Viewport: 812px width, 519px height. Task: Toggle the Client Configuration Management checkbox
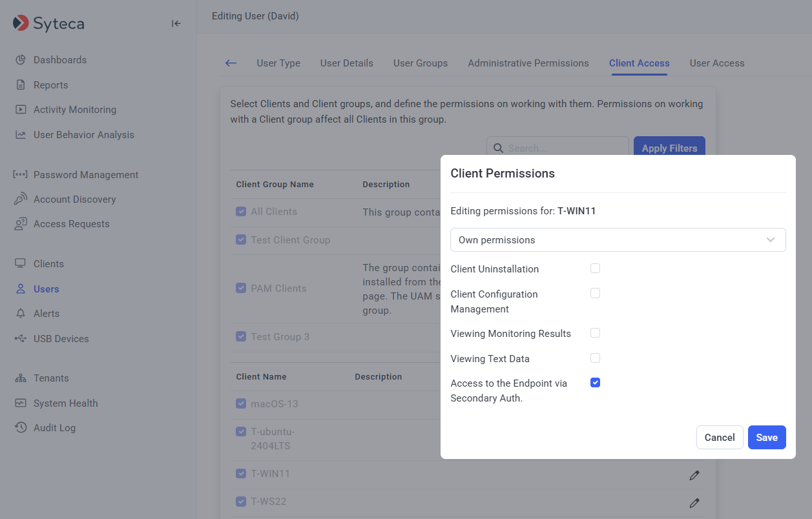595,294
